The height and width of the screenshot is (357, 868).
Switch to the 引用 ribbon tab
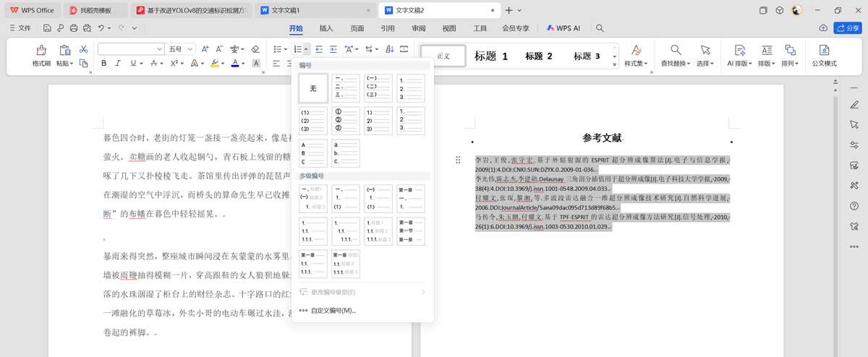[388, 28]
